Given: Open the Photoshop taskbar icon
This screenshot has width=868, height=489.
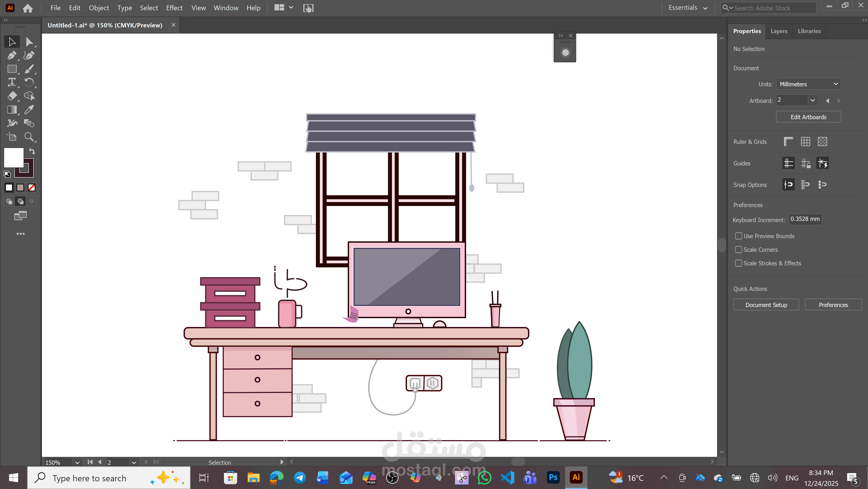Looking at the screenshot, I should coord(553,477).
